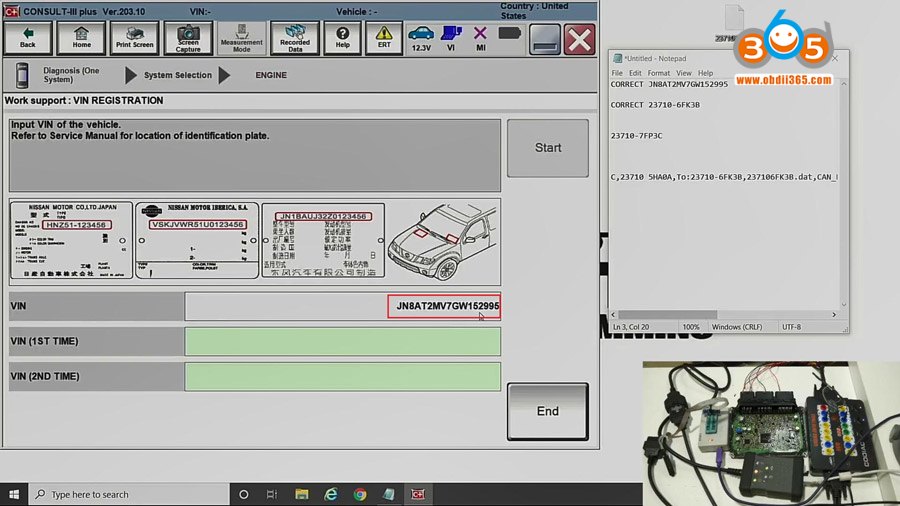The height and width of the screenshot is (506, 900).
Task: Click Notepad's scroll-right arrow
Action: 834,314
